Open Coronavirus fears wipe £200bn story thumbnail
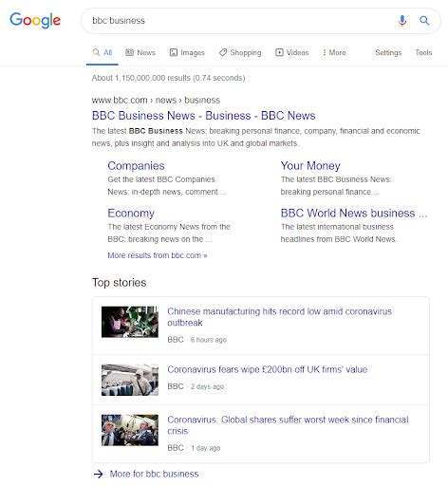This screenshot has height=486, width=448. (x=130, y=380)
